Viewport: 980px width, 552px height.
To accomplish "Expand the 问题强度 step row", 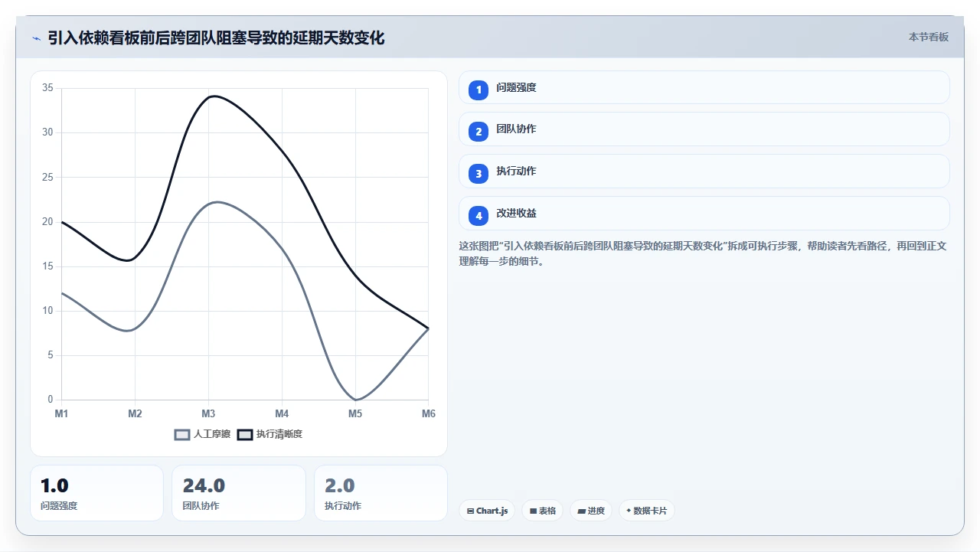I will click(704, 87).
